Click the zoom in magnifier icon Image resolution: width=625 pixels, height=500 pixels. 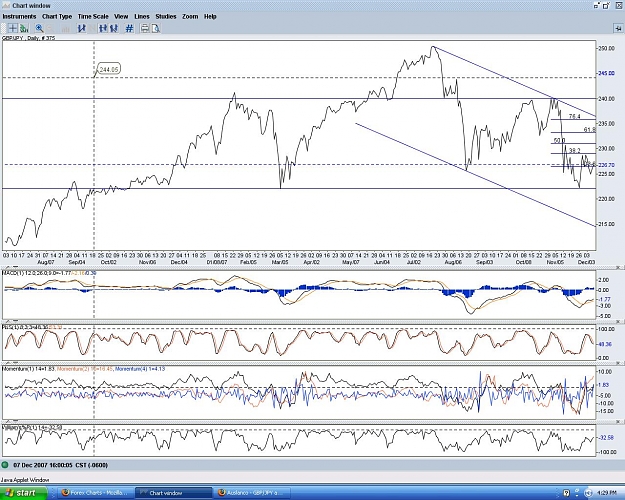coord(39,28)
